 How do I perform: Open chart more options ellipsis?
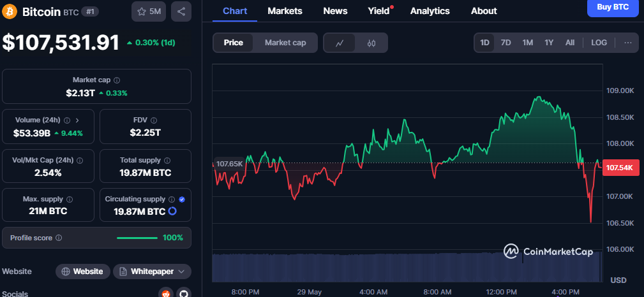tap(628, 43)
